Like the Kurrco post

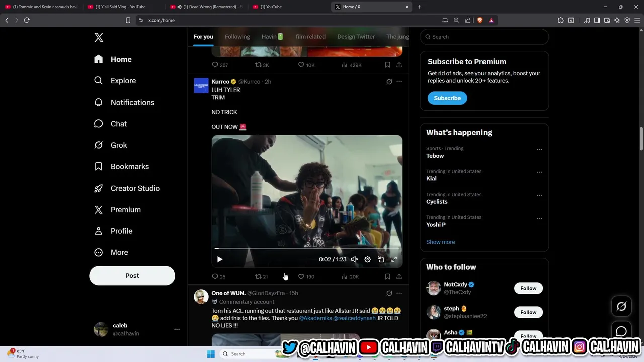tap(306, 277)
